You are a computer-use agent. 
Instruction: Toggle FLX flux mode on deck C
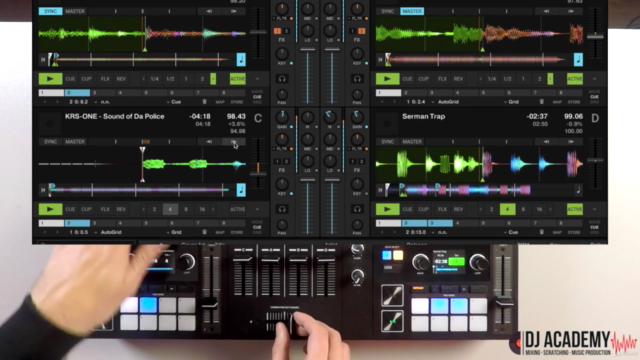pos(105,209)
